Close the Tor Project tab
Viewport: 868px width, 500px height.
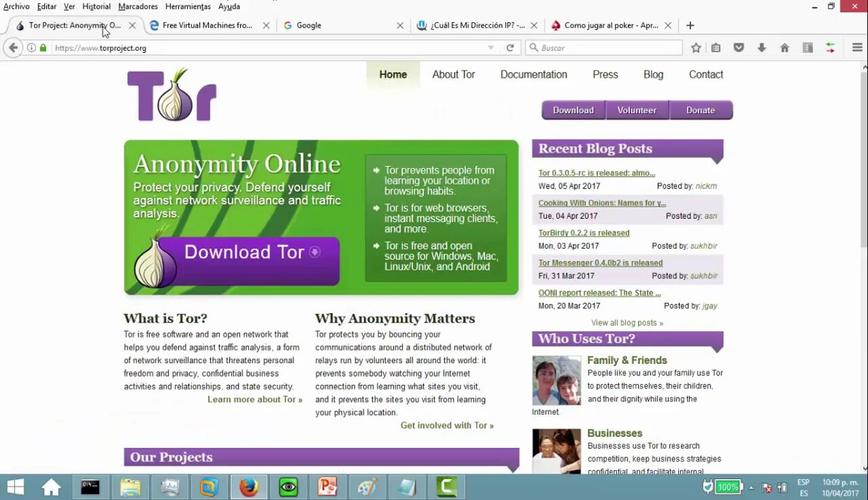(x=132, y=25)
